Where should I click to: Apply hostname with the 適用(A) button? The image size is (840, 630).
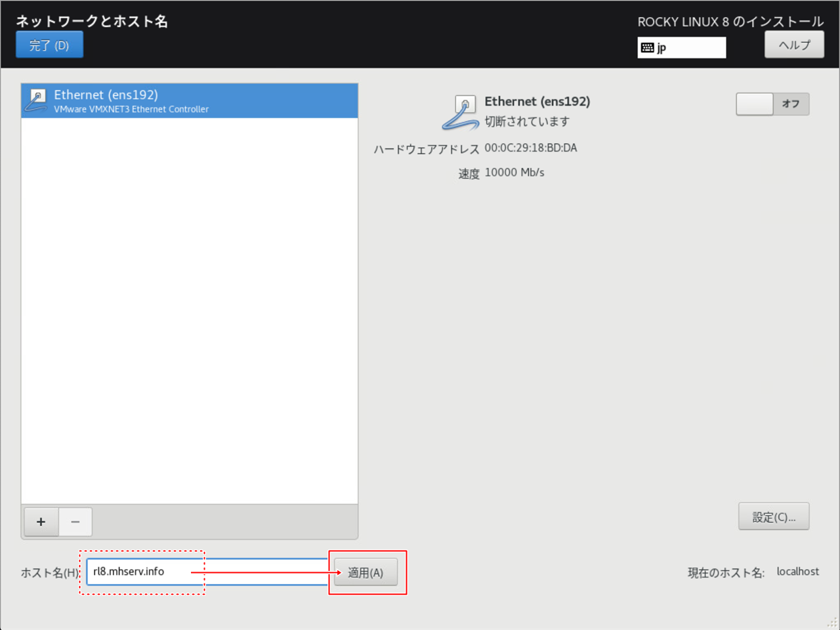[x=366, y=572]
